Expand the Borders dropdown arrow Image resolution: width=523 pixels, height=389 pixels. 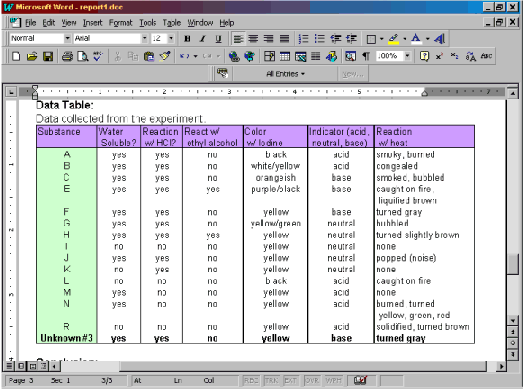tap(381, 39)
